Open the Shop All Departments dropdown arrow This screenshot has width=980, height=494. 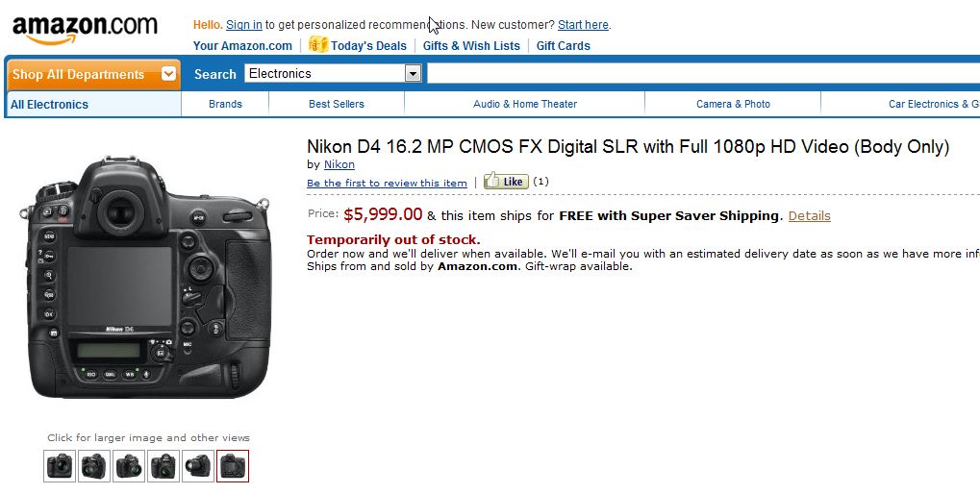[168, 74]
